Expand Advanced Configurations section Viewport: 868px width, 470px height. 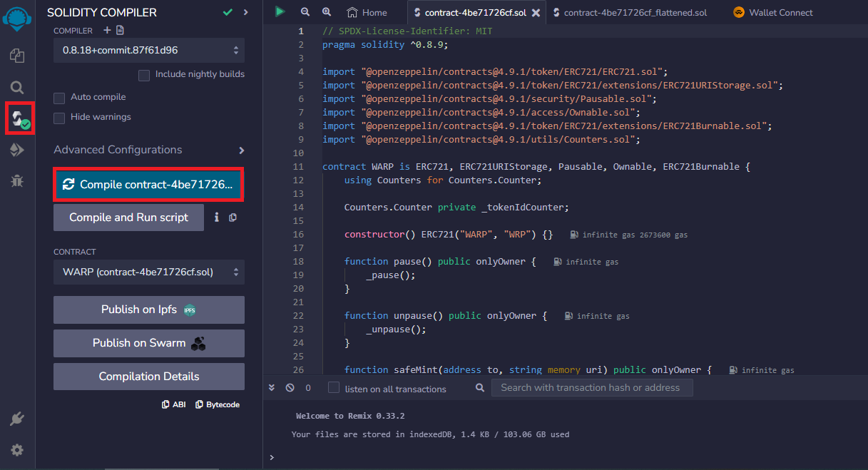(241, 150)
